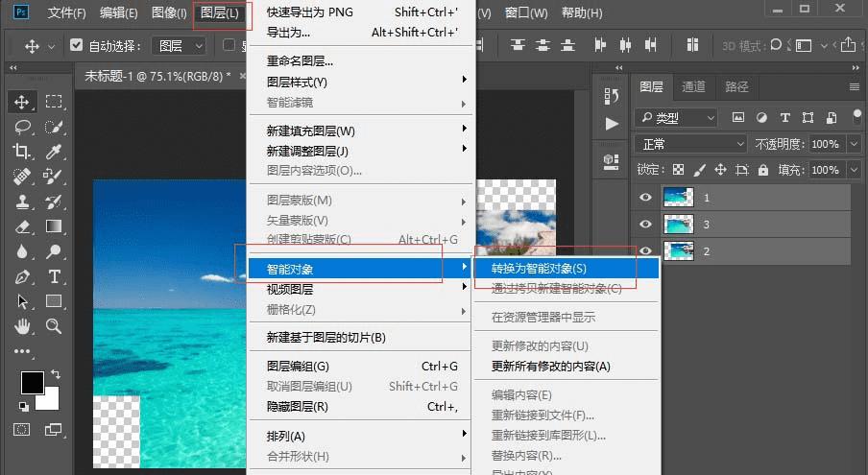The image size is (868, 475).
Task: Click the 不透明度 100% field
Action: pos(827,144)
